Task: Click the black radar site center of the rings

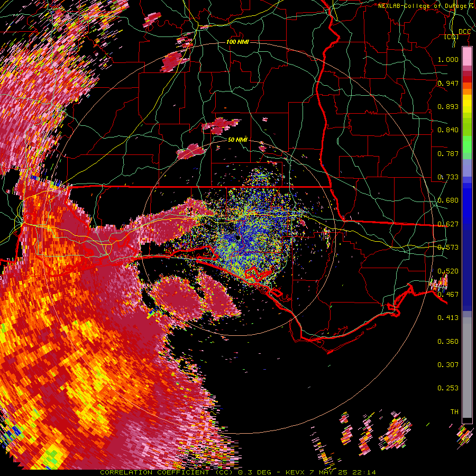Action: 237,237
